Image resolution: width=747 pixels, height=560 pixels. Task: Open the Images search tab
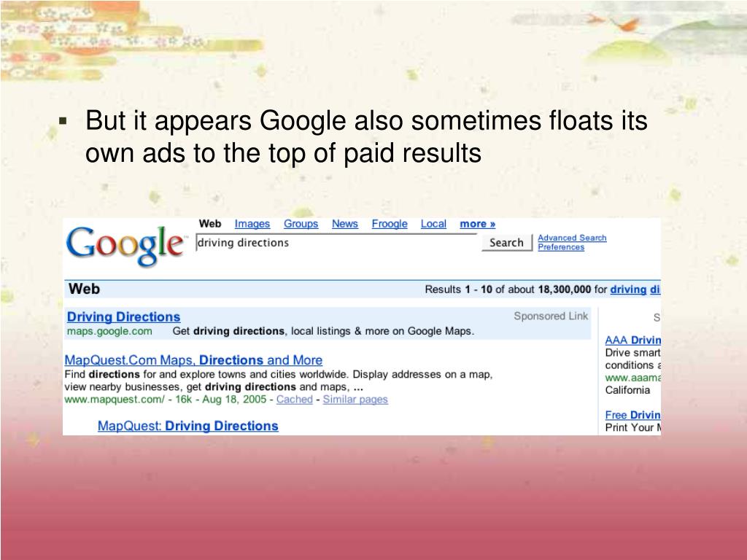[x=252, y=224]
